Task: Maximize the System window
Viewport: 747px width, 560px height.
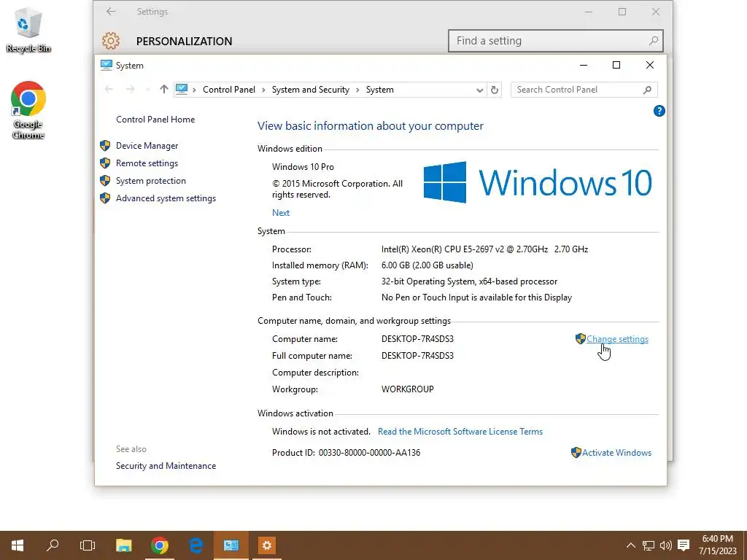Action: tap(616, 65)
